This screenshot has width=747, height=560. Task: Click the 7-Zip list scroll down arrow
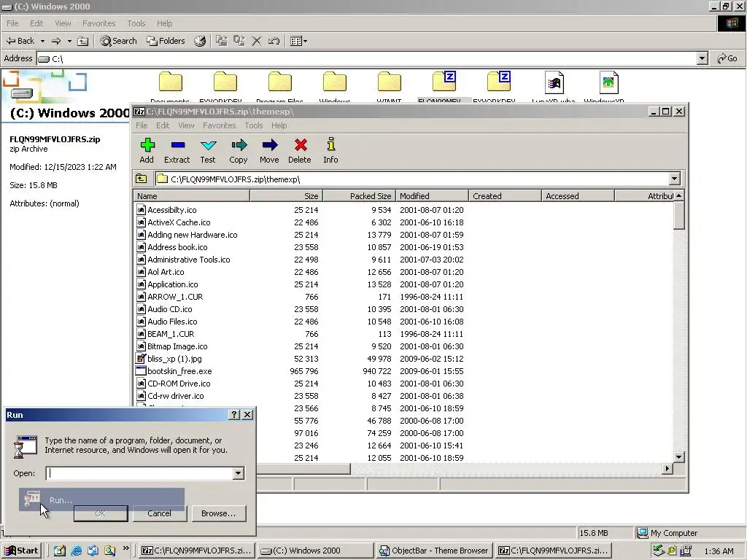pos(679,456)
